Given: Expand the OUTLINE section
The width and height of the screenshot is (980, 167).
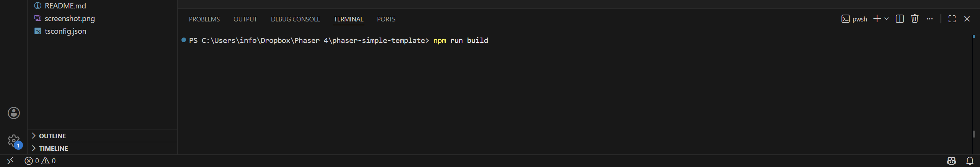Looking at the screenshot, I should tap(52, 136).
